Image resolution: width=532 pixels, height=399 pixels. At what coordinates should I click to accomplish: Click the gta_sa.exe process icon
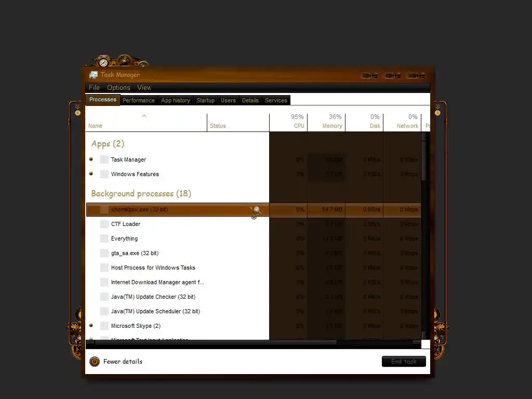[x=104, y=253]
